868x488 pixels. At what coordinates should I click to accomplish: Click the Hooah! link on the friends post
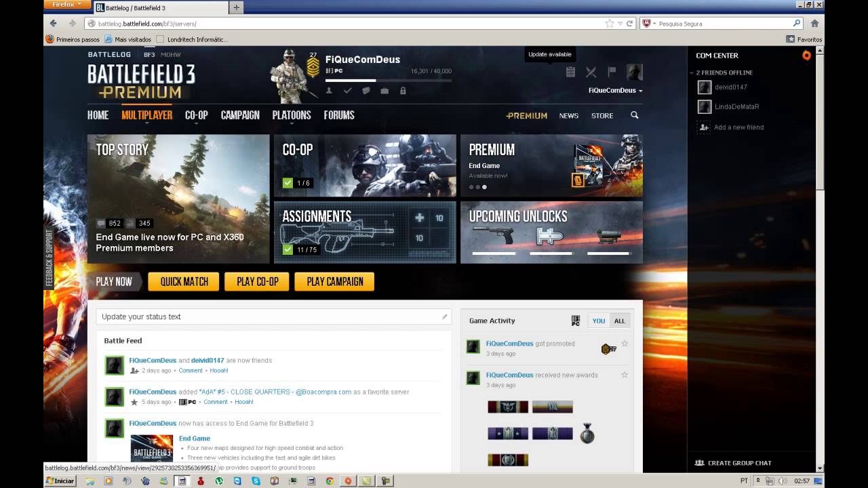point(219,371)
